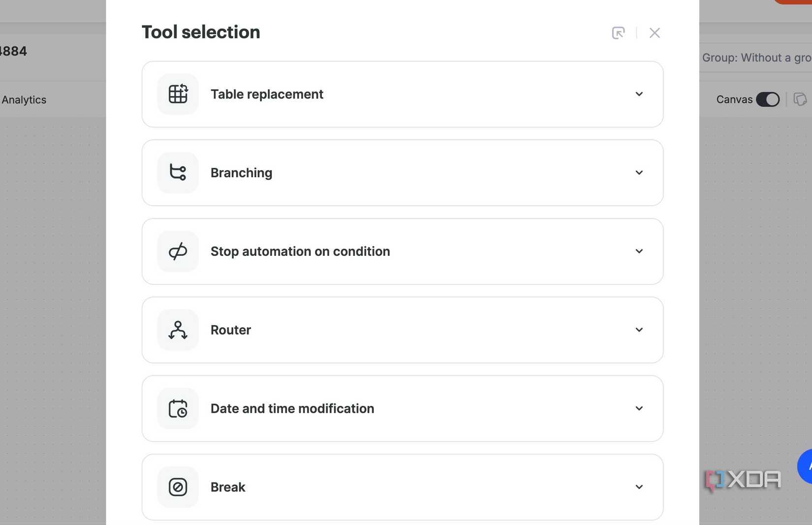Click the copy icon next to Canvas toggle

(800, 99)
